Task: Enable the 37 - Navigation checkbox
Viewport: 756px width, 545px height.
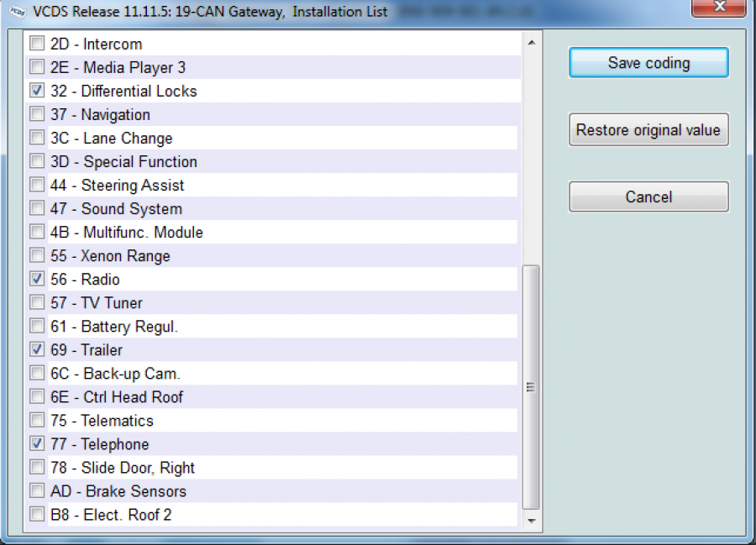Action: (x=37, y=114)
